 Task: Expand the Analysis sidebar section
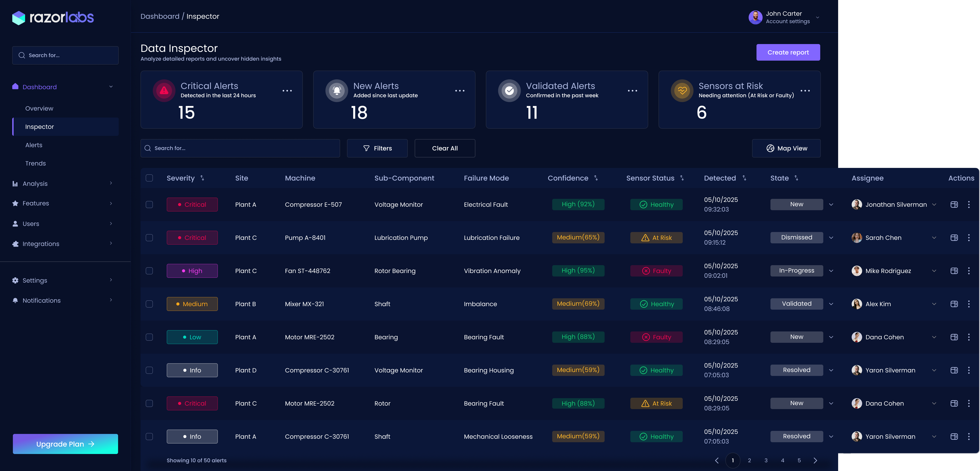tap(111, 183)
